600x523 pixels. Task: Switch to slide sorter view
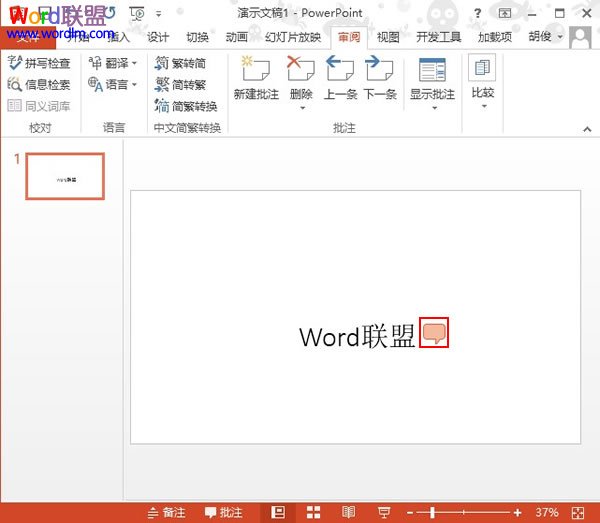tap(313, 512)
